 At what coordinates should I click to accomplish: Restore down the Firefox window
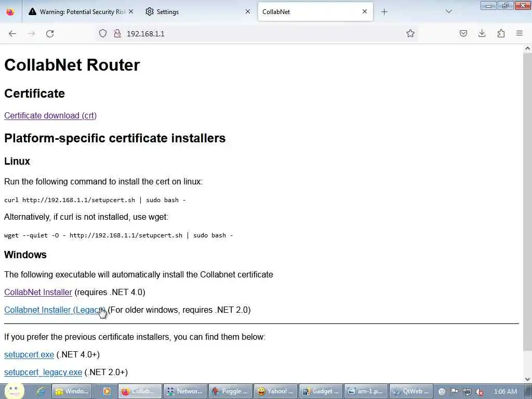[506, 6]
